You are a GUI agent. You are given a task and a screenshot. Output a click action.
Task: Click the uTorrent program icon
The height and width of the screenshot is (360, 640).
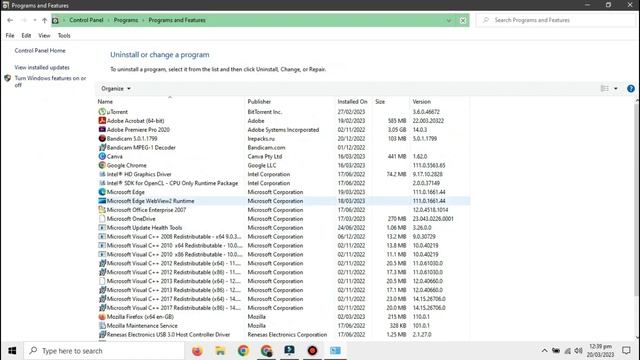click(102, 111)
